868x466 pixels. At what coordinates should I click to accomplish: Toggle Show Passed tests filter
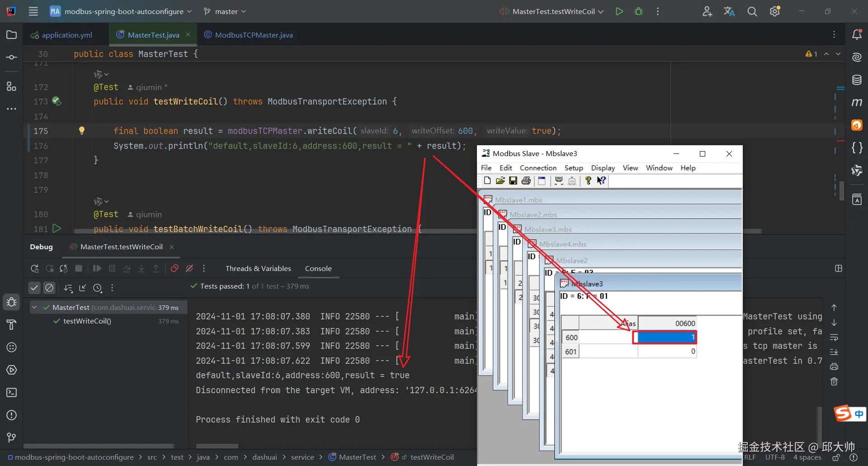34,288
